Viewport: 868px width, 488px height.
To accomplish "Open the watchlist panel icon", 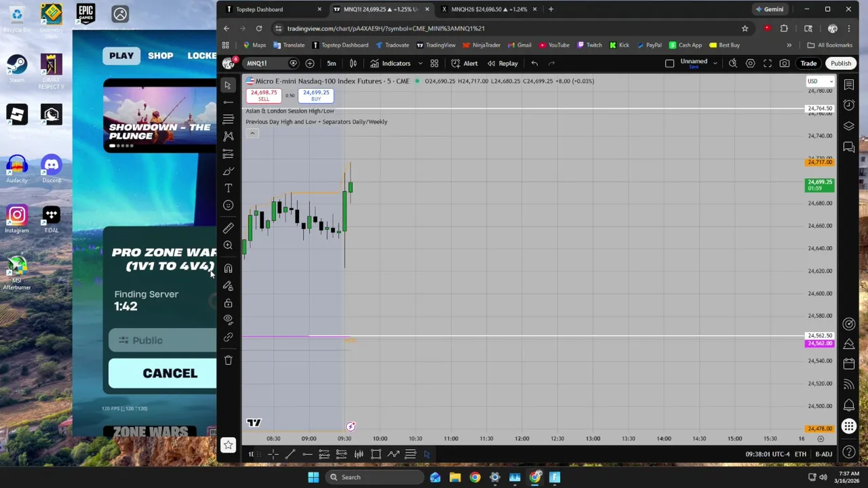I will (x=849, y=85).
